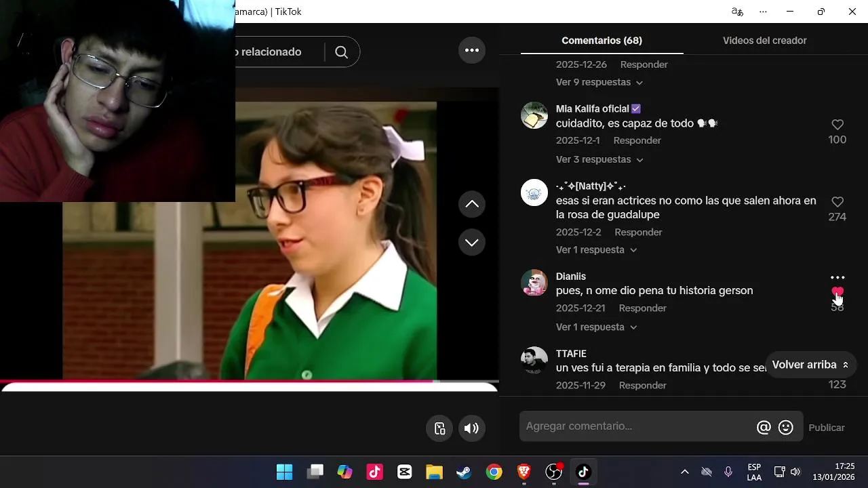Click the search magnifier icon
868x488 pixels.
tap(342, 52)
